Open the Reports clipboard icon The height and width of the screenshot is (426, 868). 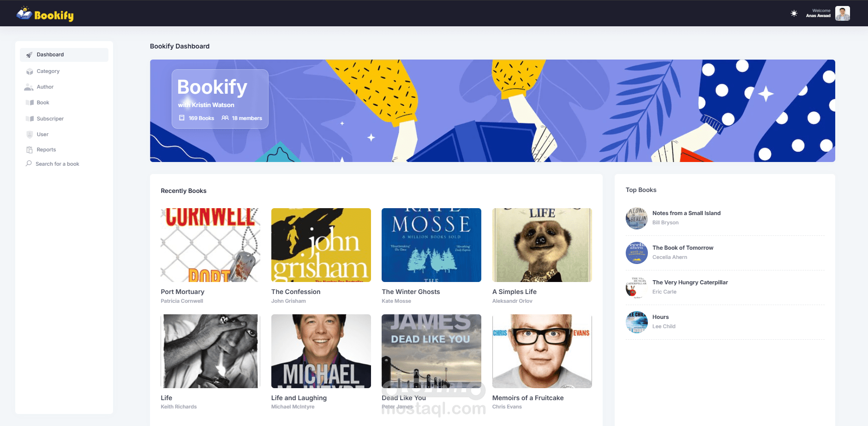click(x=30, y=150)
